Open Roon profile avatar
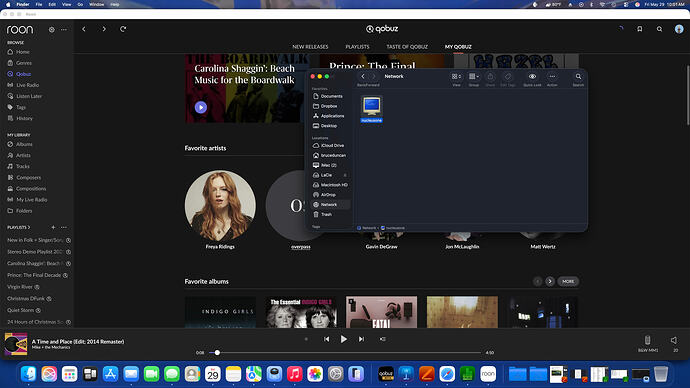Viewport: 690px width, 388px height. click(679, 29)
